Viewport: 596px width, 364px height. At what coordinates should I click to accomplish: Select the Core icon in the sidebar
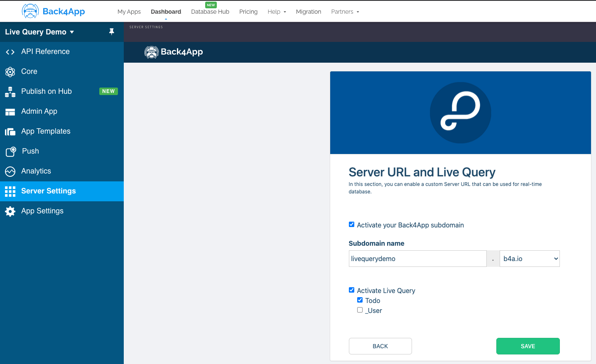pyautogui.click(x=29, y=71)
